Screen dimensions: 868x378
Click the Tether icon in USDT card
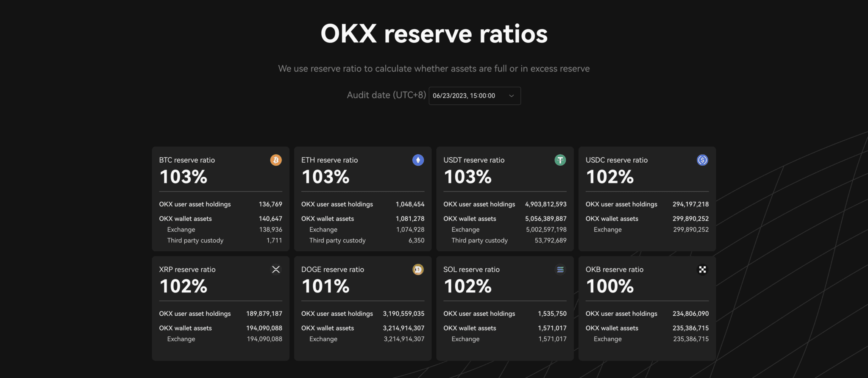pyautogui.click(x=560, y=160)
